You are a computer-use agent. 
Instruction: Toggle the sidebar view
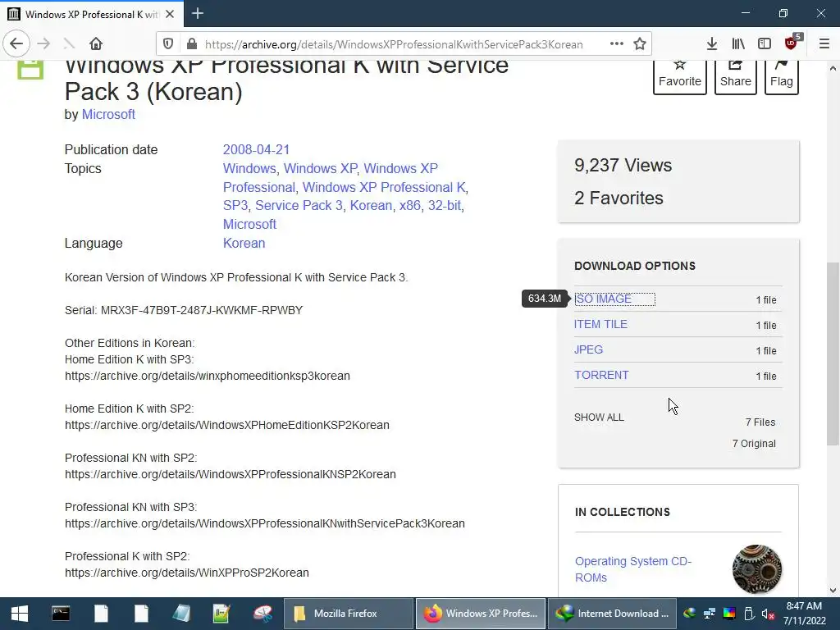[765, 44]
